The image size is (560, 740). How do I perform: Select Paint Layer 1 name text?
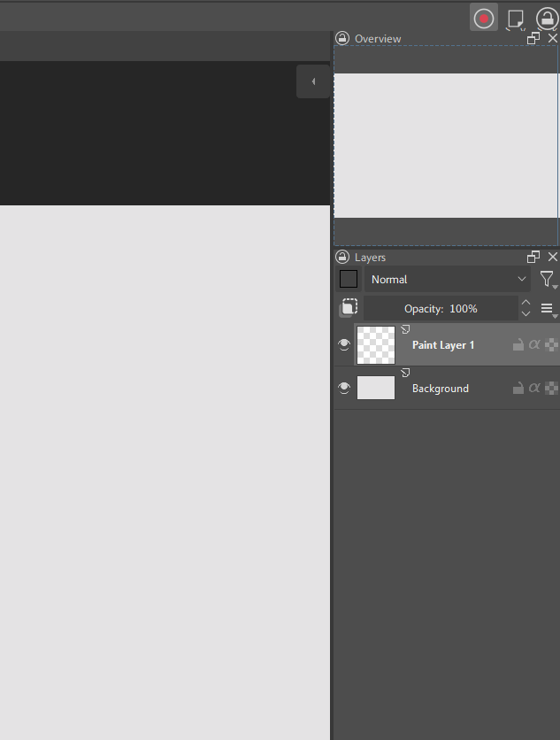pyautogui.click(x=443, y=345)
